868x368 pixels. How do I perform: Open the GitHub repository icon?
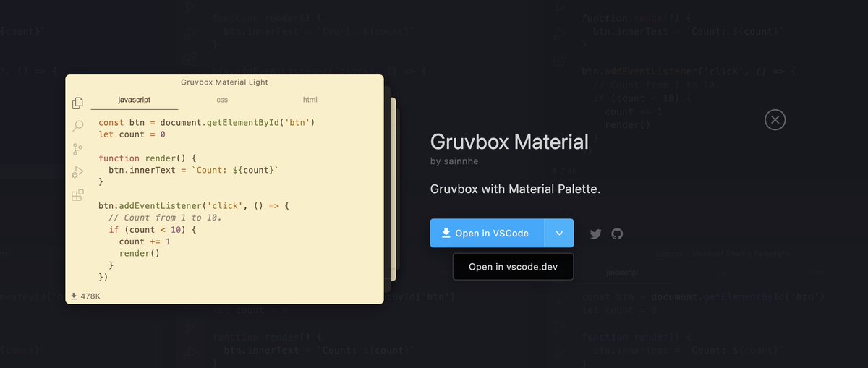(x=617, y=234)
